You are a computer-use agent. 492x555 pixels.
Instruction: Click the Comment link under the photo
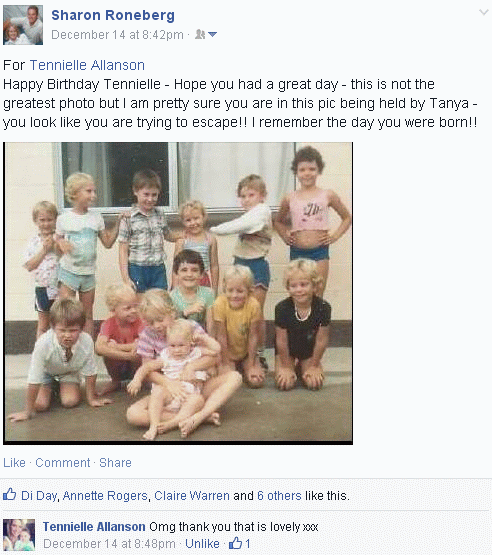[x=63, y=463]
